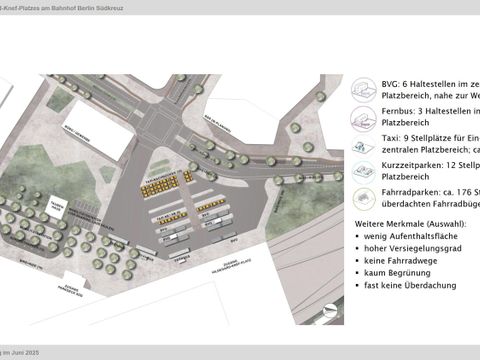Click the 'Zugang Hildegard-Knef-Platz' map label

(231, 266)
